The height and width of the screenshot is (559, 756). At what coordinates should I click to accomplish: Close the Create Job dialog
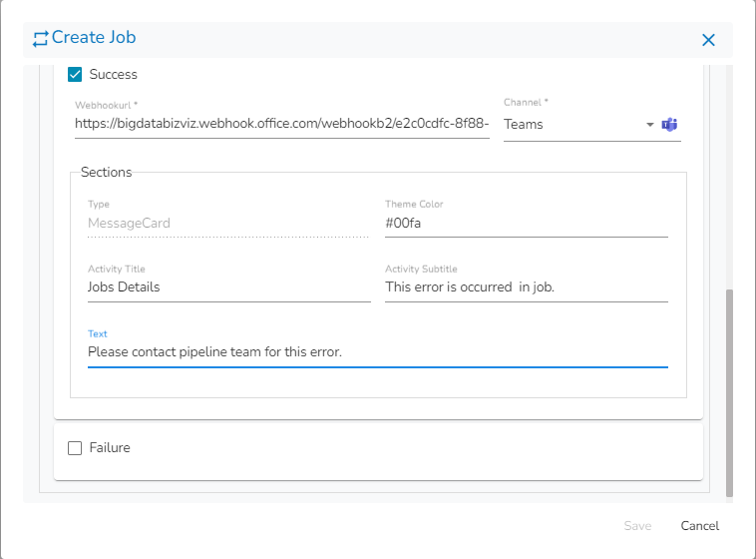point(708,40)
